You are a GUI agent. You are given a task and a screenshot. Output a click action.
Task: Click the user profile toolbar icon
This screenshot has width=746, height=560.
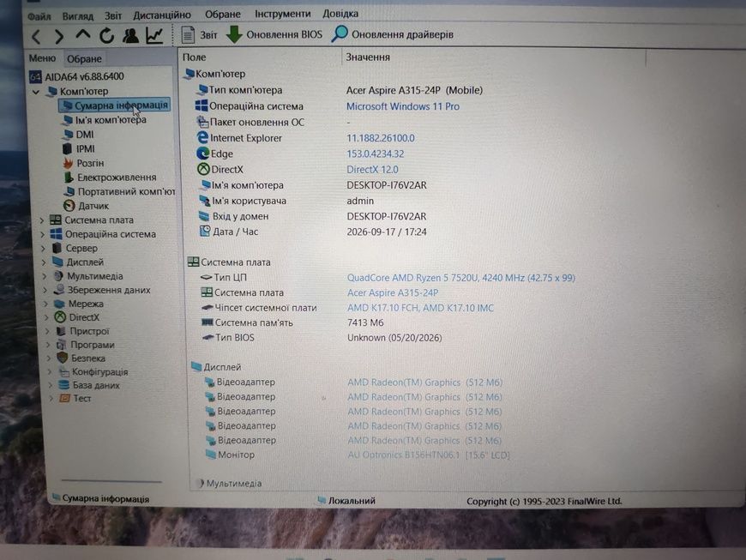pos(130,36)
